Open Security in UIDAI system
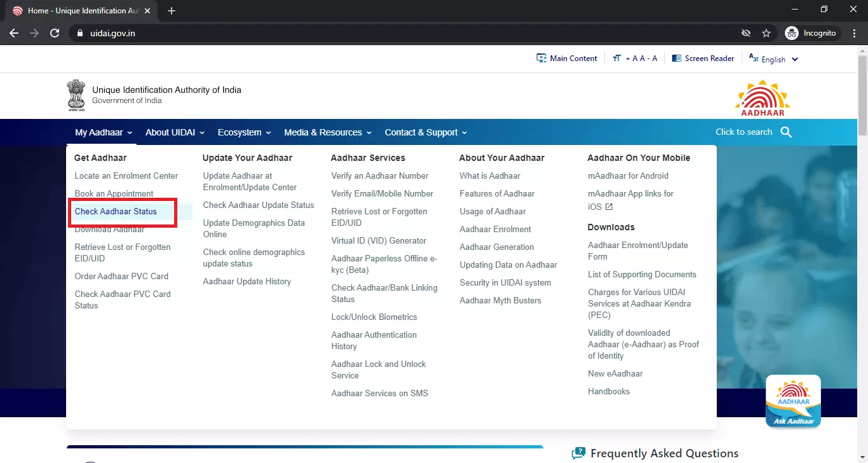Viewport: 868px width, 463px height. [x=505, y=282]
